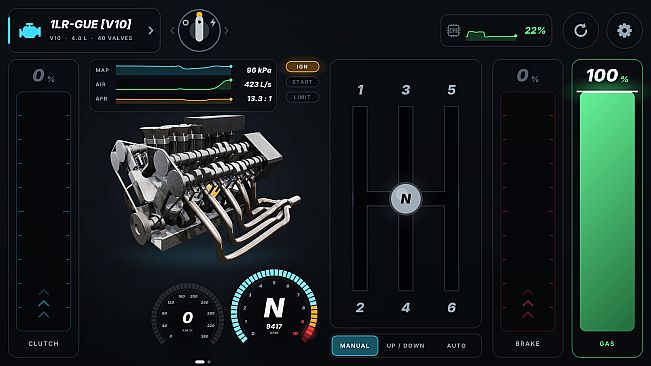Click the 0 % brake value
This screenshot has height=366, width=651.
528,76
